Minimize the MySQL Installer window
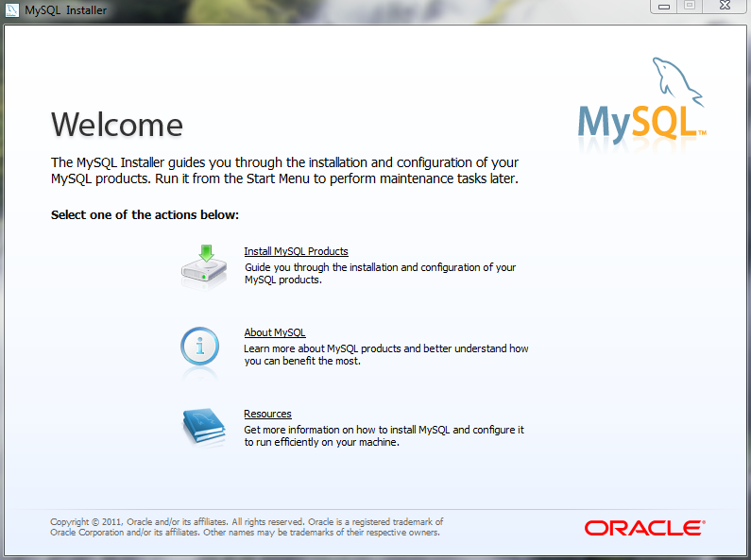This screenshot has width=751, height=560. point(664,7)
